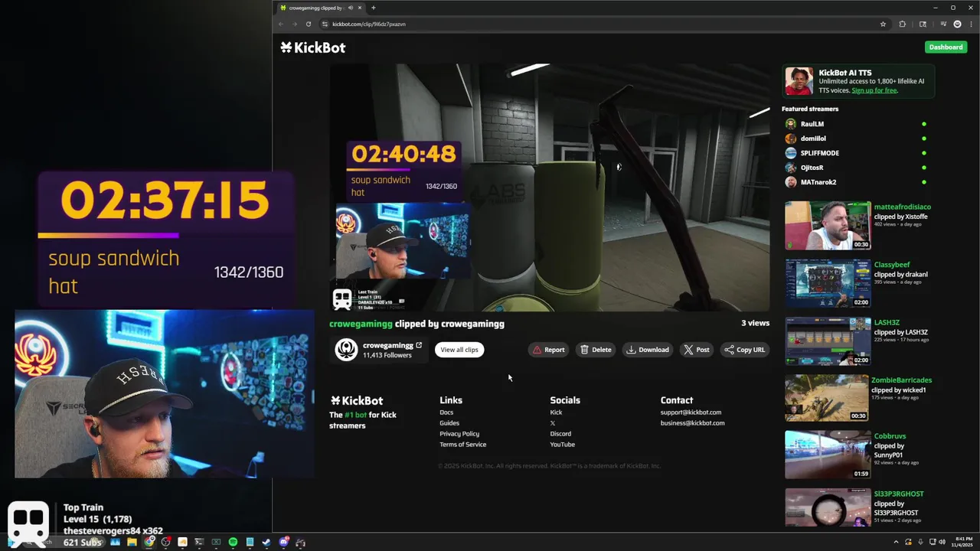
Task: Open the Extensions puzzle icon
Action: (x=902, y=24)
